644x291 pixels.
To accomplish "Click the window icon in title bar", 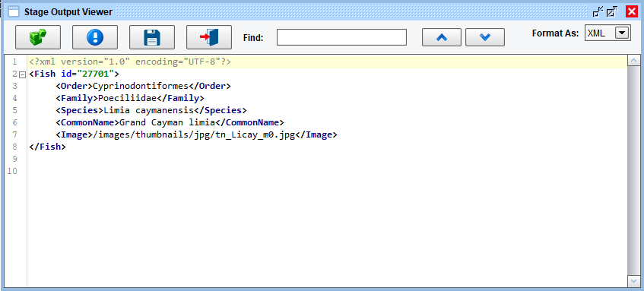I will 14,12.
